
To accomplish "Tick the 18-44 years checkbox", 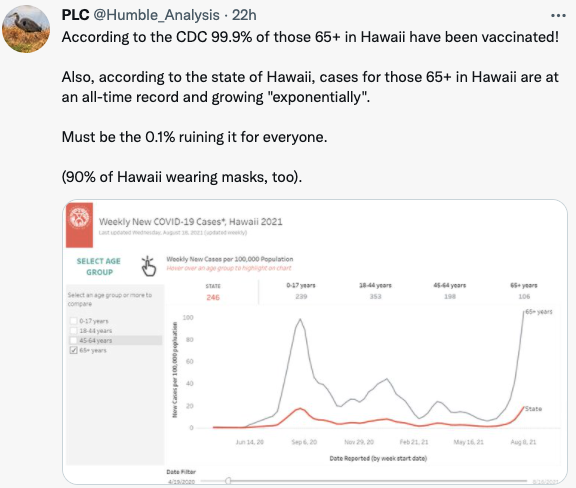I will coord(73,331).
